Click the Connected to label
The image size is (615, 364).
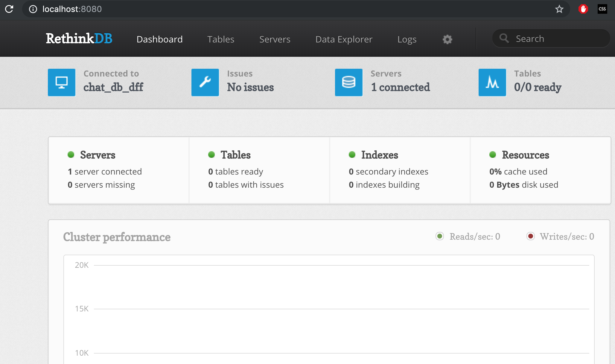111,74
